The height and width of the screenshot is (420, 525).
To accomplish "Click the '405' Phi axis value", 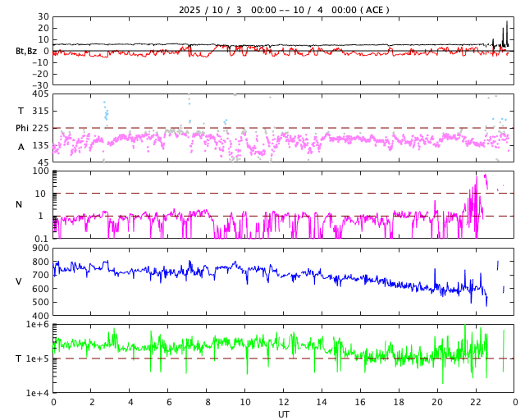I will click(40, 94).
